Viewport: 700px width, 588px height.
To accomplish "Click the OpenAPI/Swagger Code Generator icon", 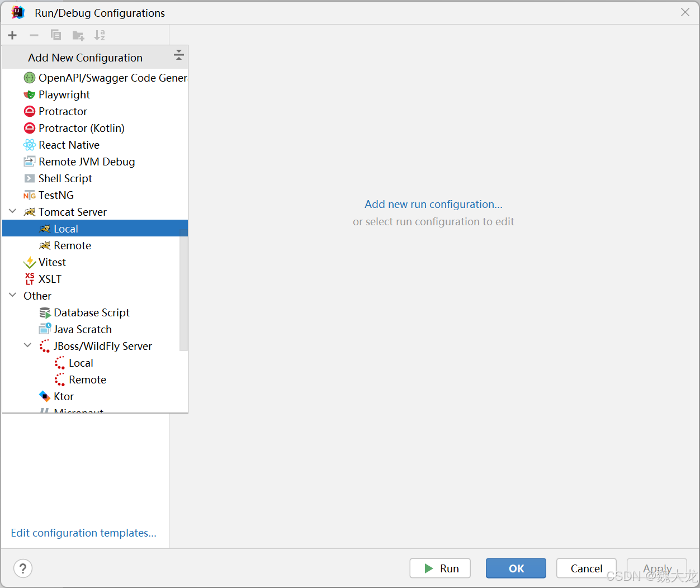I will (30, 78).
